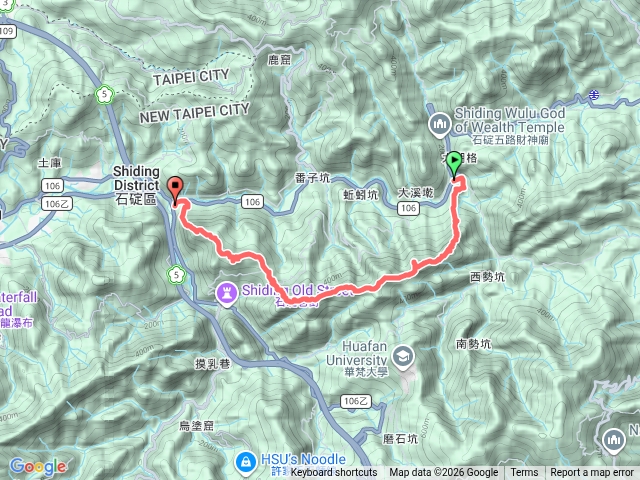Click the red route end marker

tap(175, 189)
